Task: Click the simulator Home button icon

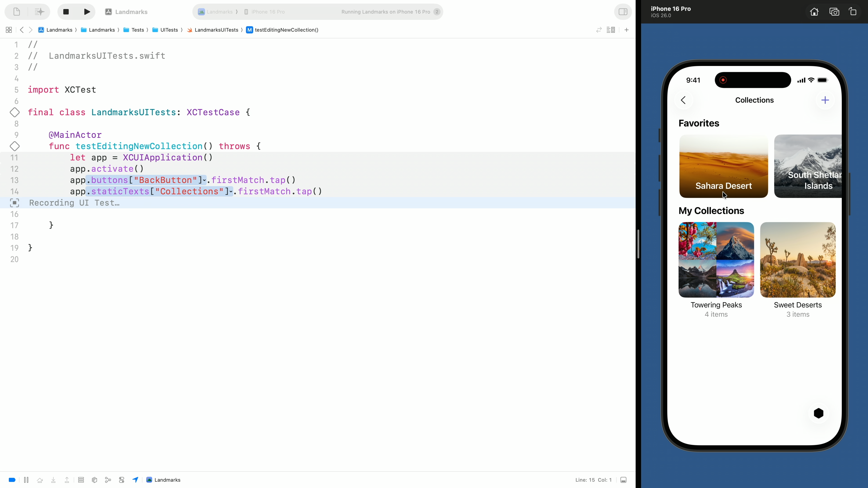Action: click(x=814, y=12)
